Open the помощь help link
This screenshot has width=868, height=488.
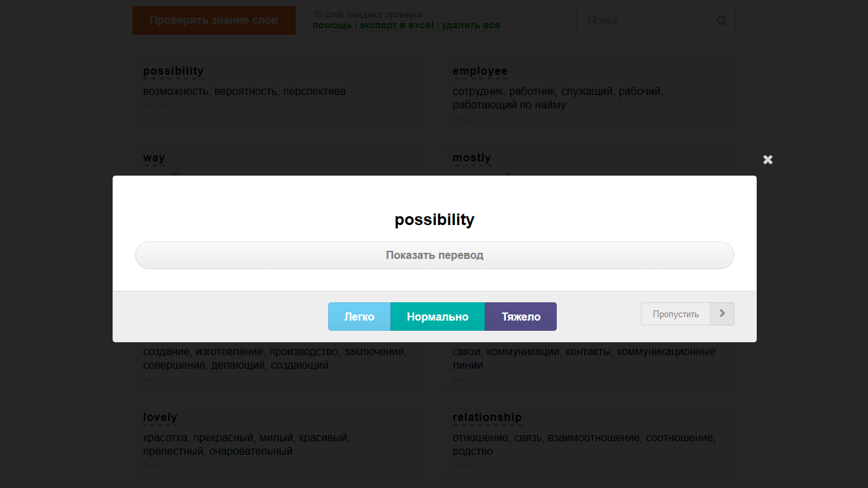coord(332,26)
